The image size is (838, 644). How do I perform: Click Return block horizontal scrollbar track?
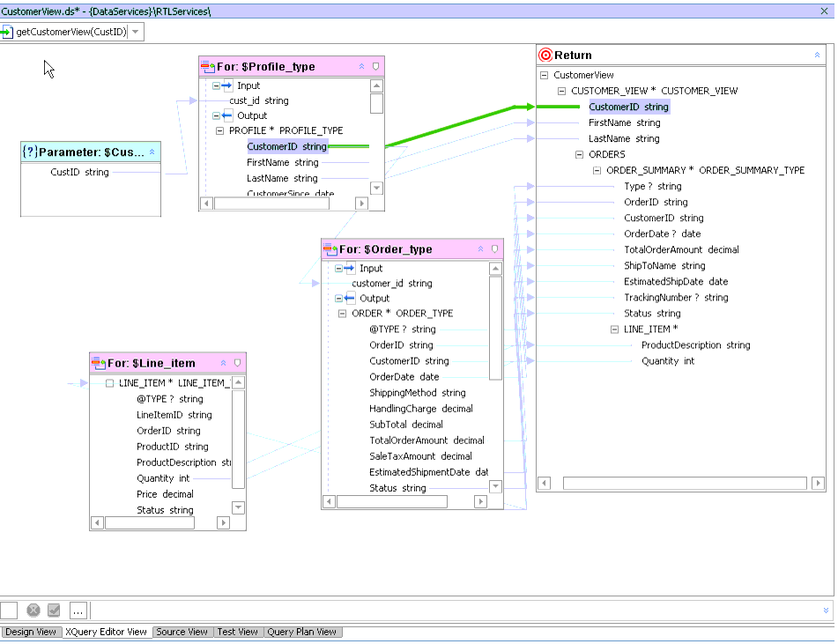point(685,484)
